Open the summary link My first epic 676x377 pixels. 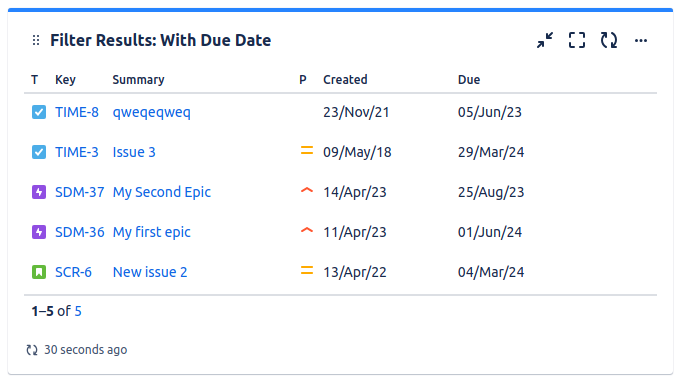coord(151,232)
